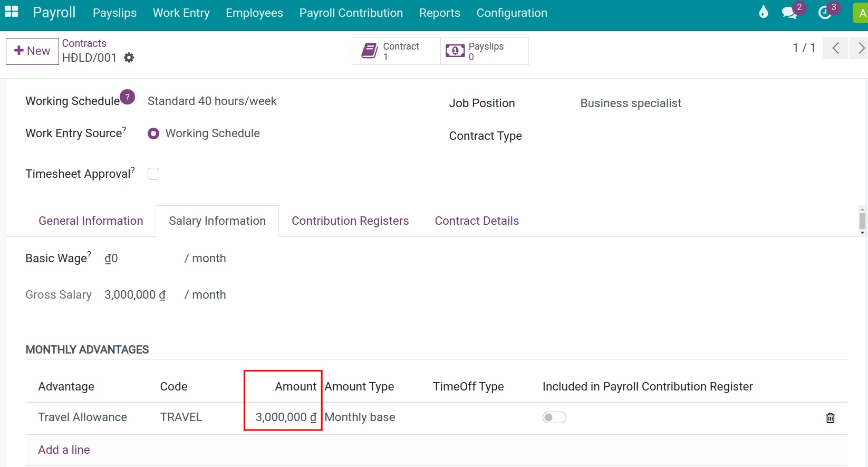Click Add a line in Monthly Advantages
The height and width of the screenshot is (467, 868).
[64, 450]
